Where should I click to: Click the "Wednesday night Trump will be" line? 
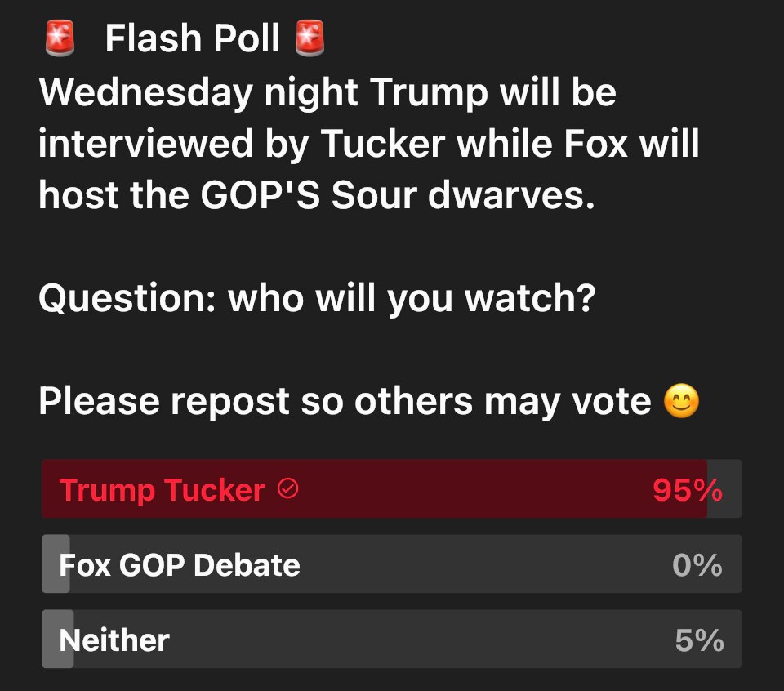327,92
